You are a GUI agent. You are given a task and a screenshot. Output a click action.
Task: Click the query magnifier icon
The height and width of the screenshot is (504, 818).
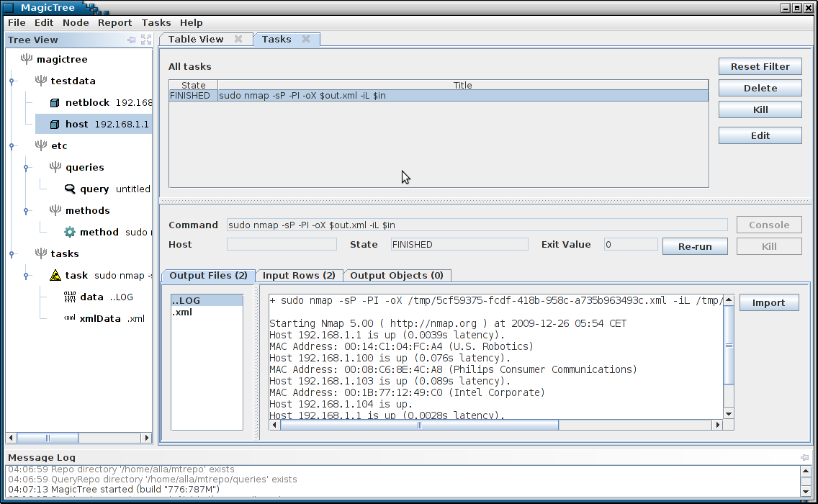70,189
